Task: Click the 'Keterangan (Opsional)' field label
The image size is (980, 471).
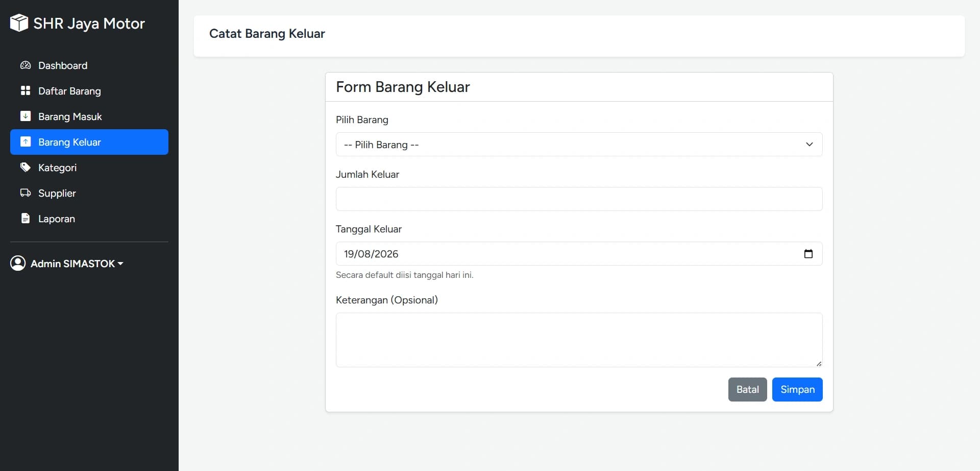Action: click(387, 300)
